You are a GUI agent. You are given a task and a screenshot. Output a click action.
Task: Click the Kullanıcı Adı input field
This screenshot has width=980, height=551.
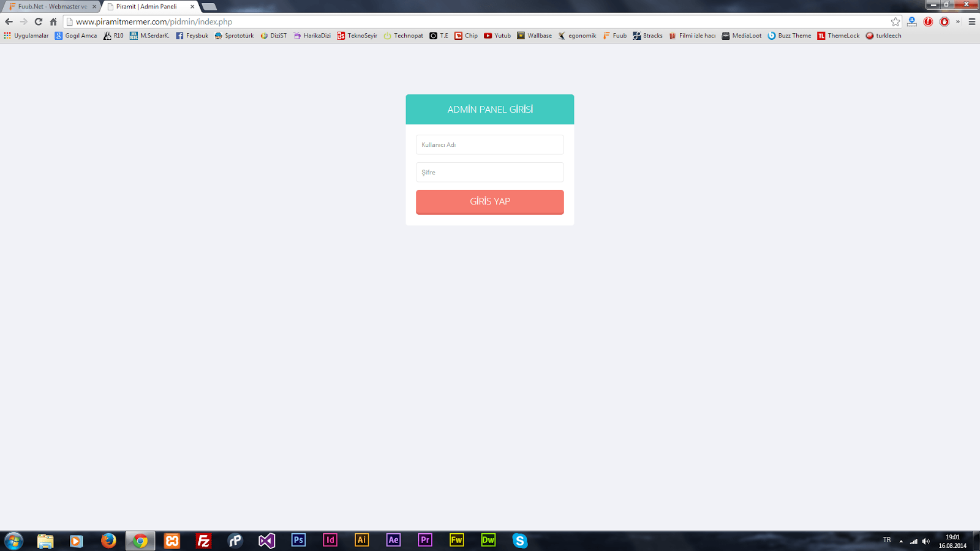(489, 144)
